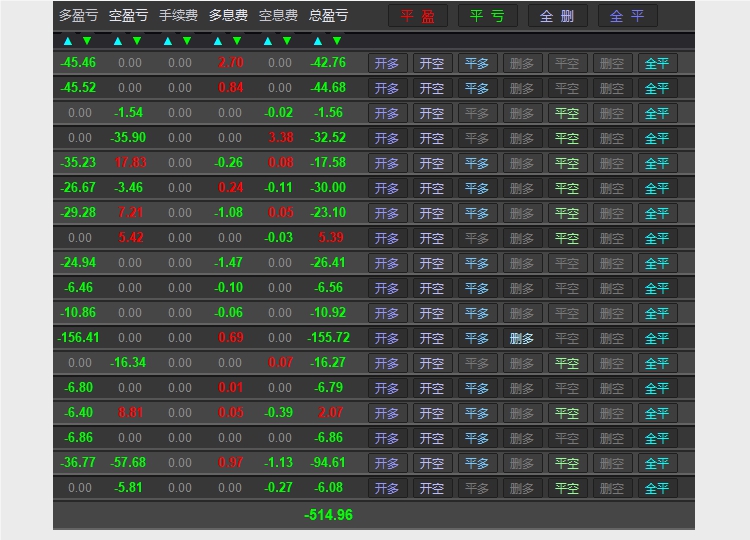Click 平空 in the 2.07 row

(567, 413)
